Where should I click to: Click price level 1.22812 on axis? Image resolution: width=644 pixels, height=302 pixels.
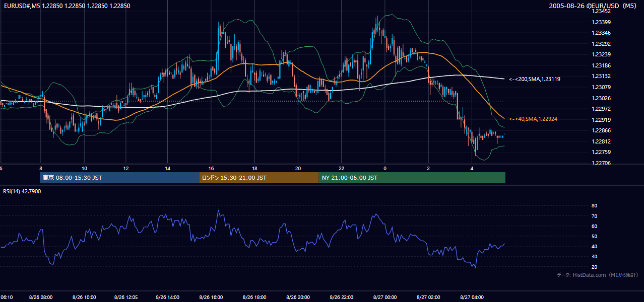point(600,141)
